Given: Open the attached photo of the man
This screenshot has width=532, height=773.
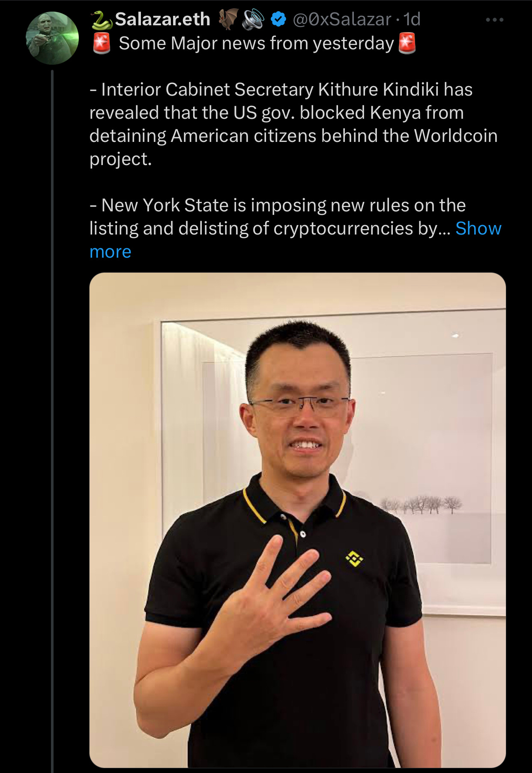Looking at the screenshot, I should coord(298,520).
